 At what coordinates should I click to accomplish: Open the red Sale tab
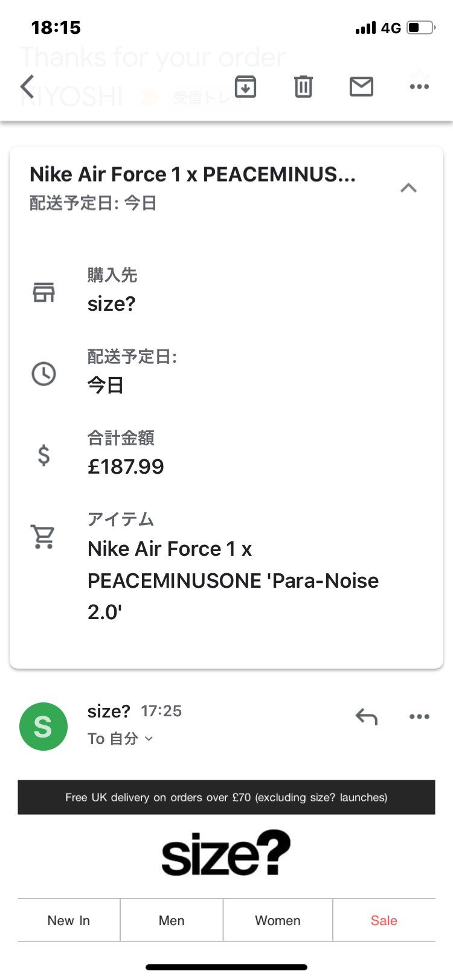click(384, 920)
